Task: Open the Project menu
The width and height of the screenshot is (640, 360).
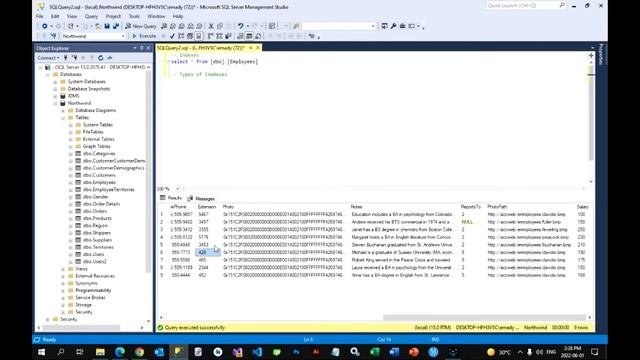Action: pyautogui.click(x=113, y=16)
